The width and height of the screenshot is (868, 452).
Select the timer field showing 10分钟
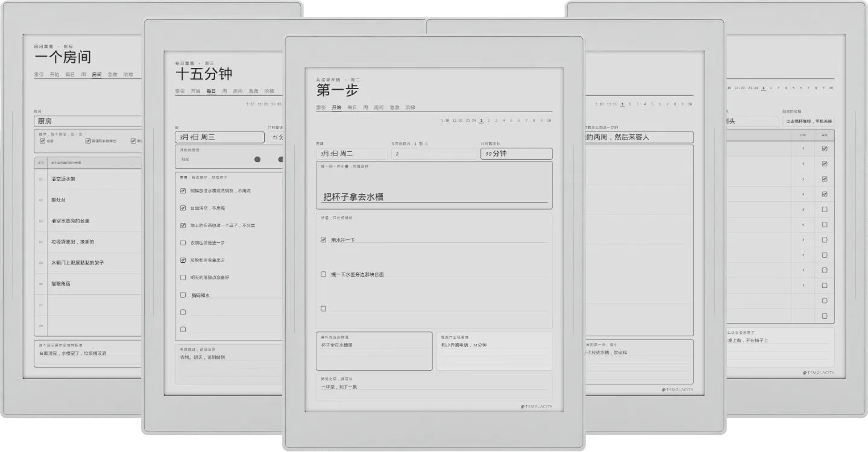[517, 154]
